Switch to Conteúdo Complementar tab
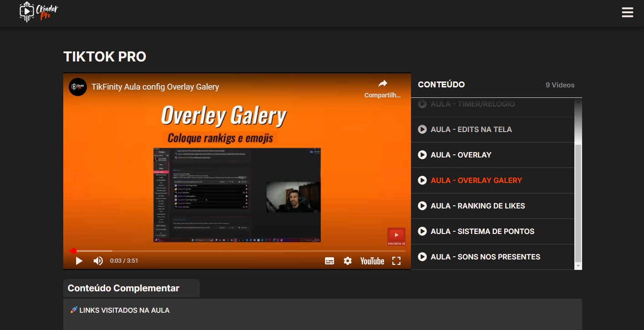This screenshot has width=644, height=330. [x=123, y=288]
